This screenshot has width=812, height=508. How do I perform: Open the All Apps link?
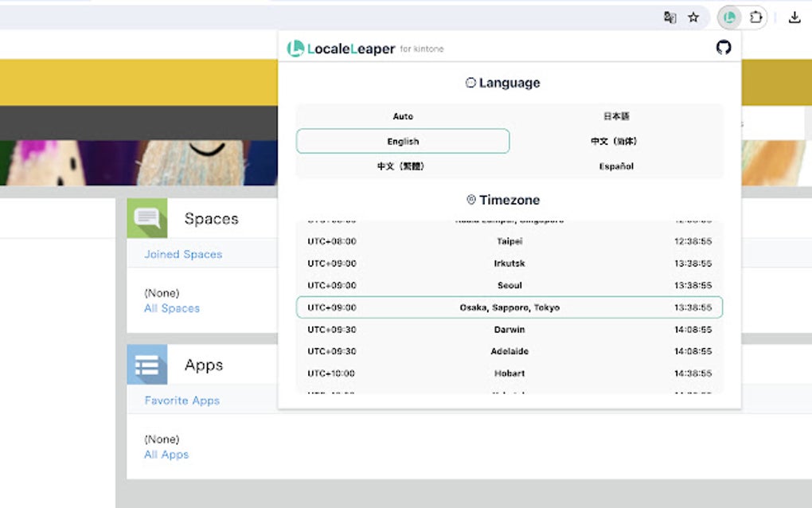pyautogui.click(x=166, y=455)
